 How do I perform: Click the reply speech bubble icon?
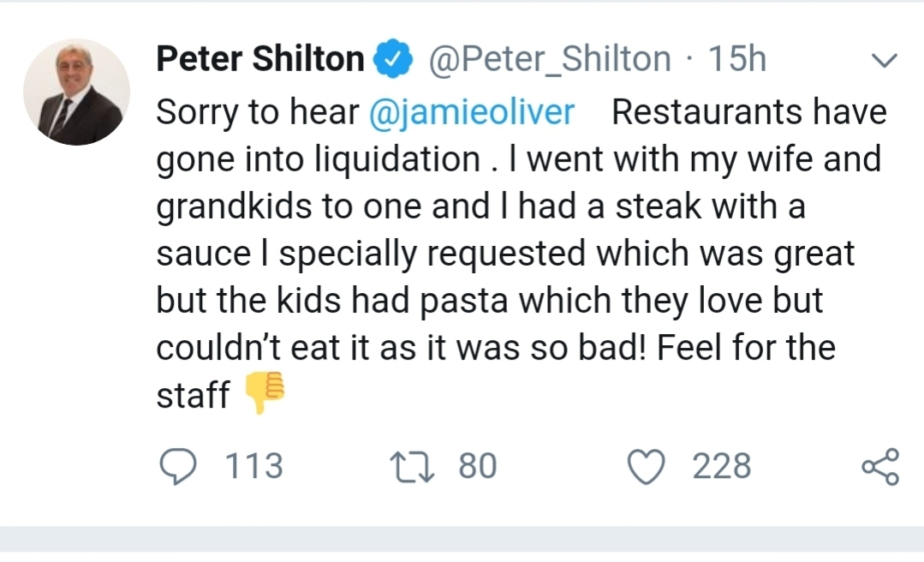pos(178,466)
